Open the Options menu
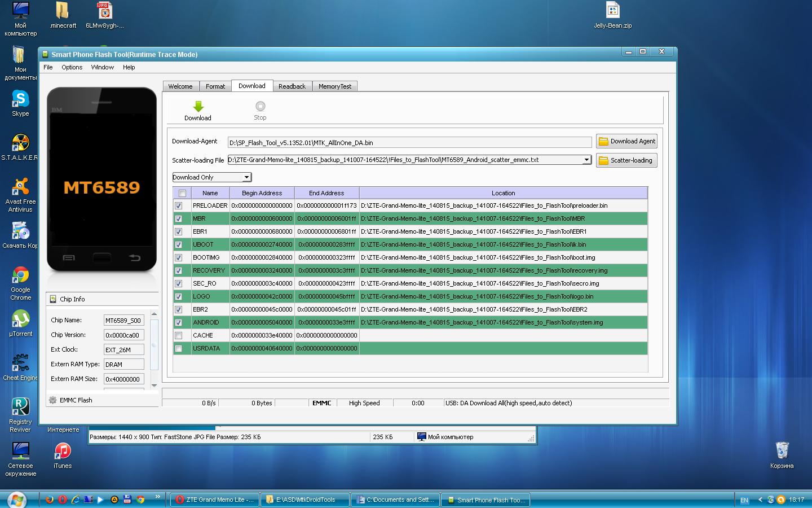 pos(72,67)
